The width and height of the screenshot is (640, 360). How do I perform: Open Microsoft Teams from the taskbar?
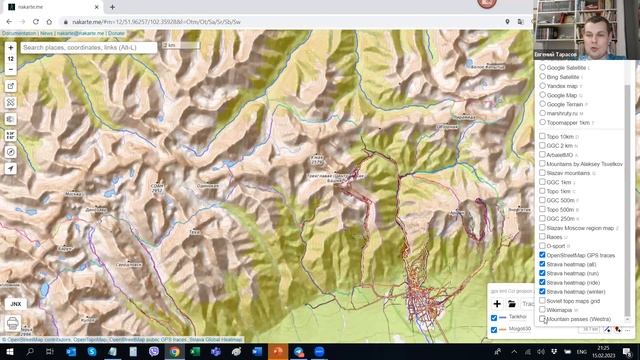coord(216,351)
